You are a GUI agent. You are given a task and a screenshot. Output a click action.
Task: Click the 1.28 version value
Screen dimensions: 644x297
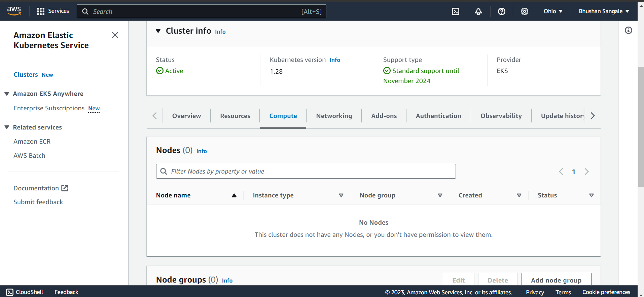tap(276, 71)
